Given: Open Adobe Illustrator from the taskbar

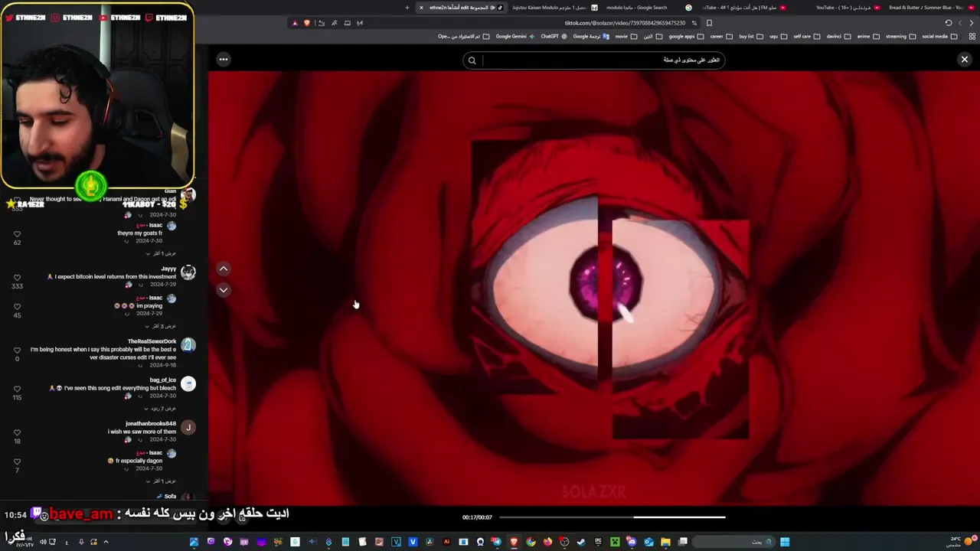Looking at the screenshot, I should (446, 543).
